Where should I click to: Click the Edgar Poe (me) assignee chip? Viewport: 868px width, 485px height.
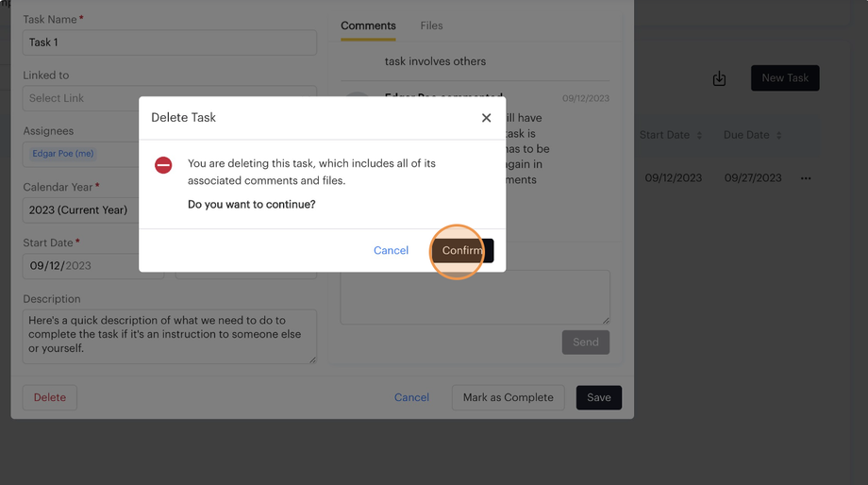point(63,154)
